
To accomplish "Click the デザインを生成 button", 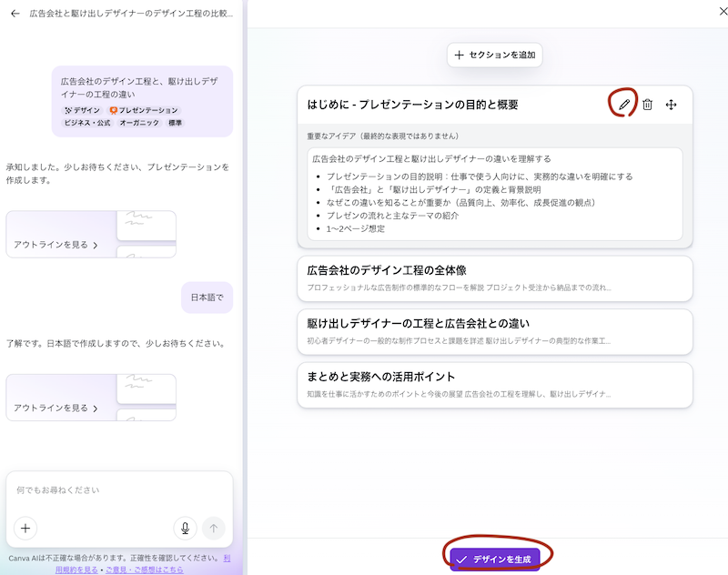I will [x=495, y=559].
